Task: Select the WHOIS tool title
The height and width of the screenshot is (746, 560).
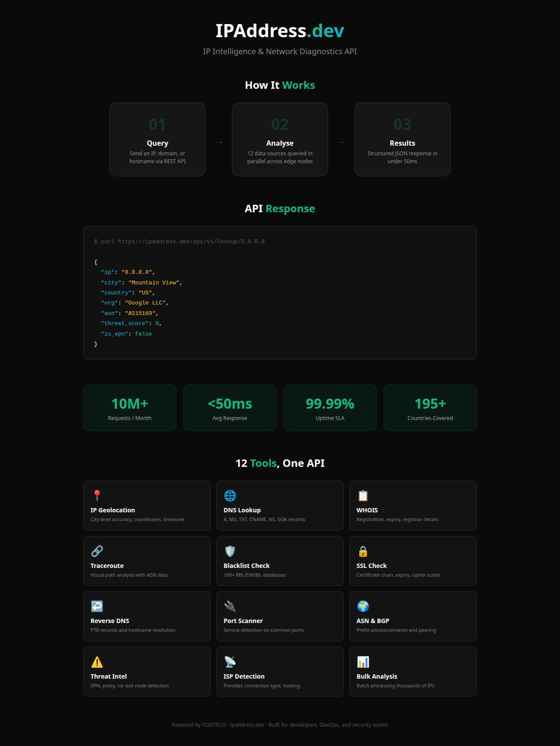Action: [367, 510]
